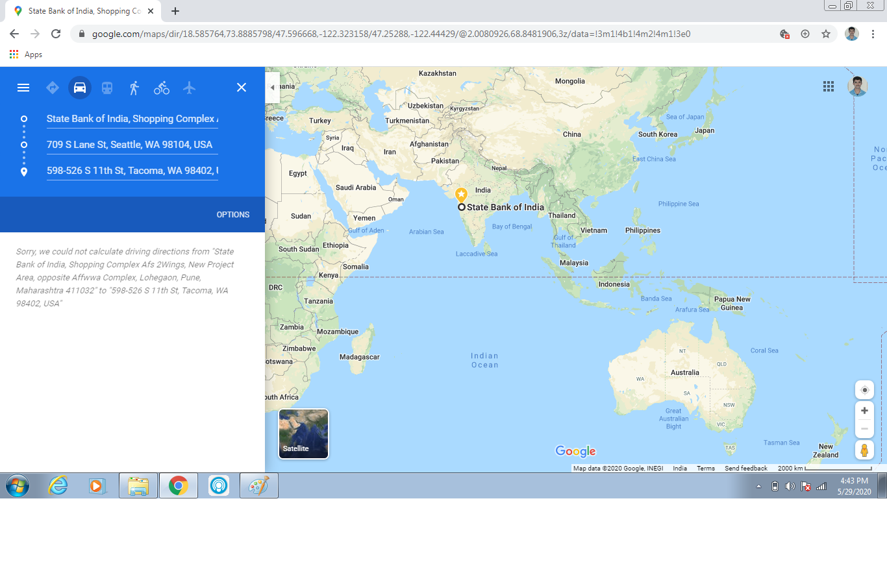Open Paint from the taskbar
This screenshot has height=588, width=887.
tap(259, 485)
